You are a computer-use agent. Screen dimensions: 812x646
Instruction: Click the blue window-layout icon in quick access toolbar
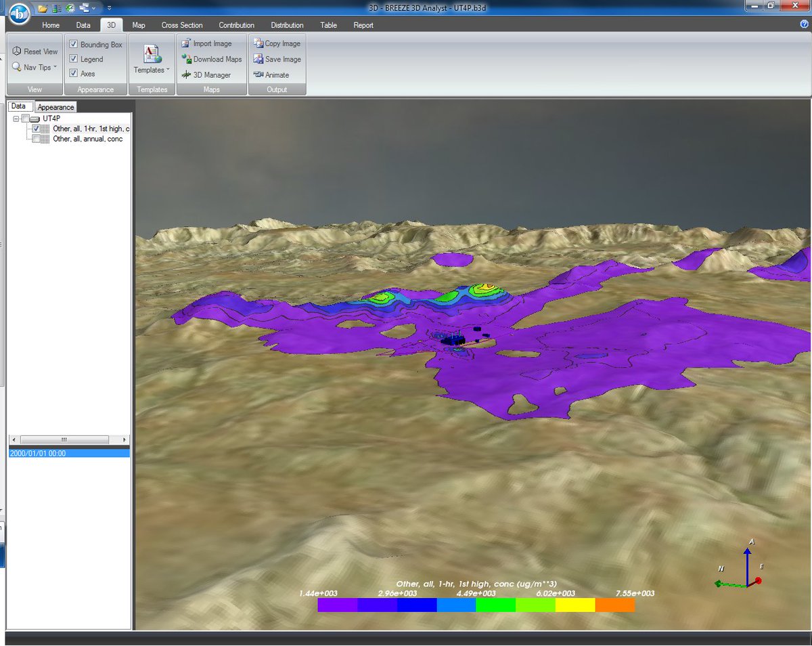coord(85,8)
